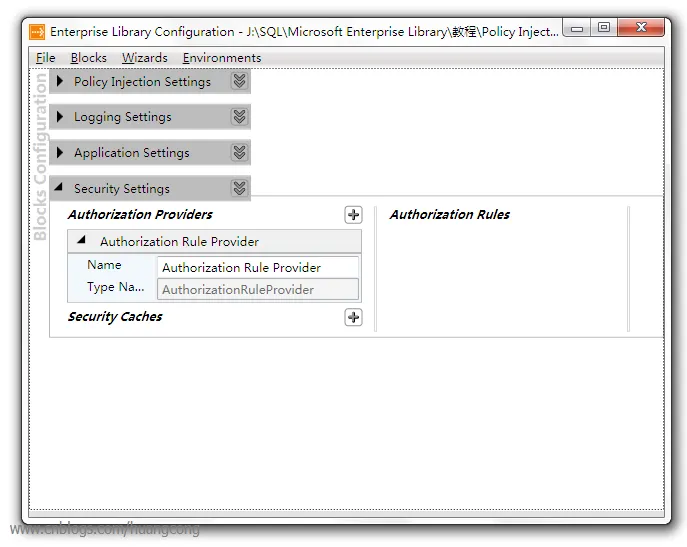The width and height of the screenshot is (687, 547).
Task: Open the Environments menu
Action: point(222,58)
